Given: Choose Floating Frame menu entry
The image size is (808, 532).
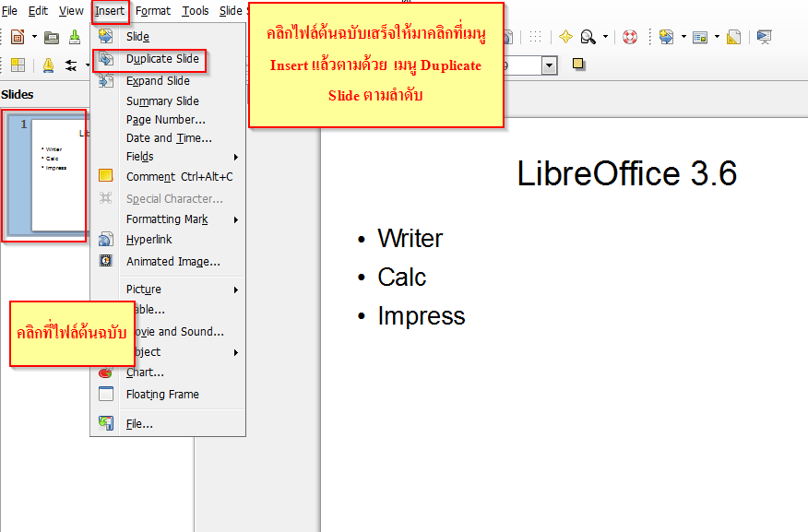Looking at the screenshot, I should [168, 395].
